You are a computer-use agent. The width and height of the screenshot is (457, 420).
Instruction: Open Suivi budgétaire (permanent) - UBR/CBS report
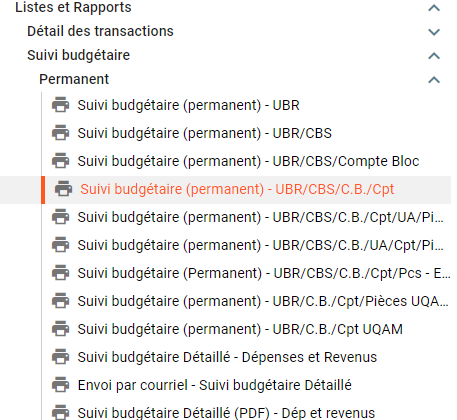pyautogui.click(x=205, y=133)
